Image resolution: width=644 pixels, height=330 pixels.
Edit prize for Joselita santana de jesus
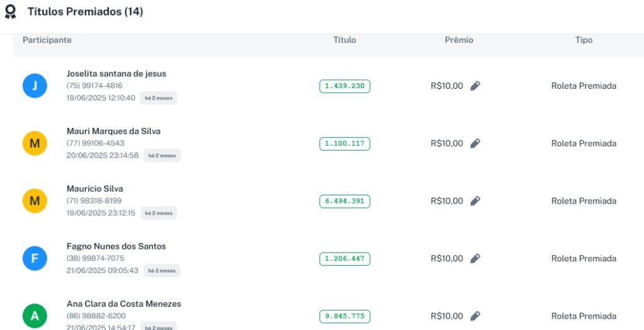pos(475,86)
